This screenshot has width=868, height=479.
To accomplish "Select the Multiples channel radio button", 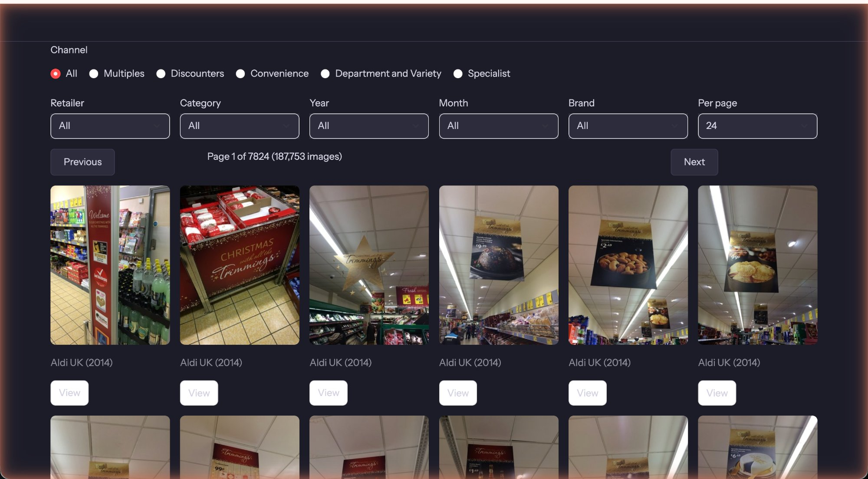I will click(94, 73).
